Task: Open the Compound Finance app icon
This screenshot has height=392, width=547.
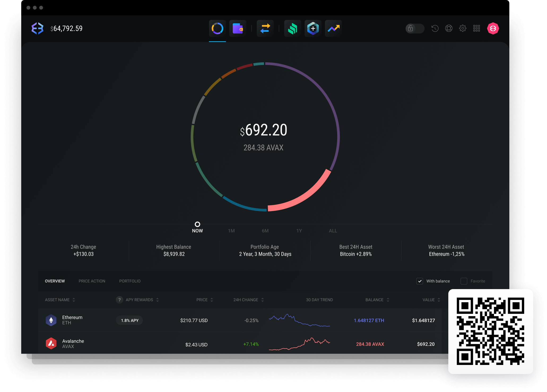Action: pos(293,28)
